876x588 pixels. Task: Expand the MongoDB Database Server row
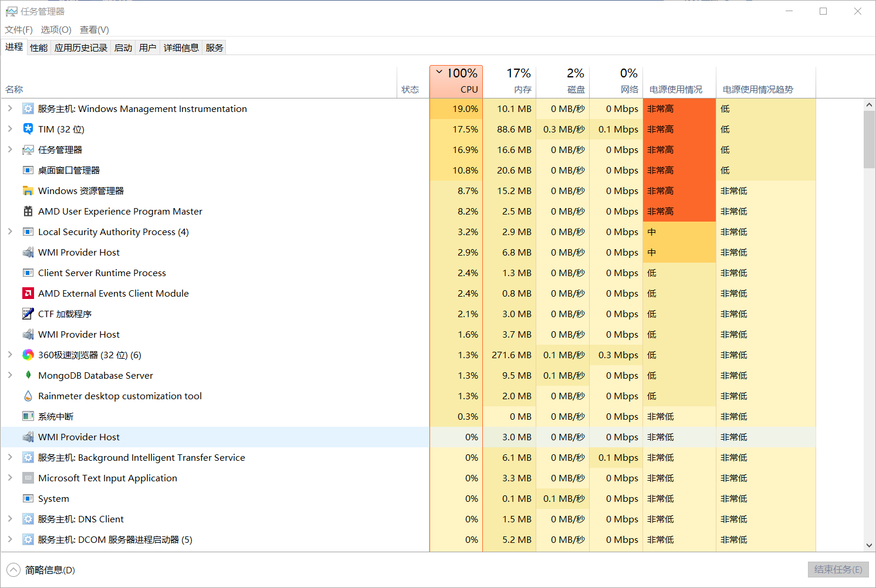[x=10, y=375]
